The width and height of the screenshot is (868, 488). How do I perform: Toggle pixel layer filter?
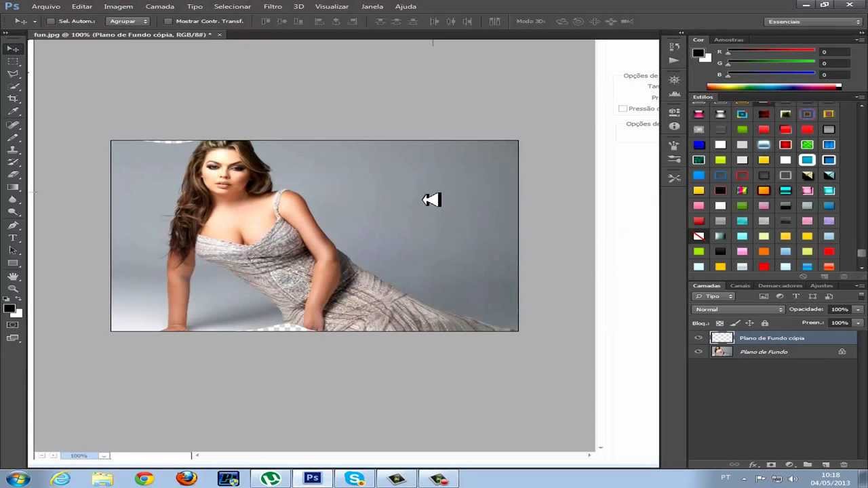tap(764, 296)
